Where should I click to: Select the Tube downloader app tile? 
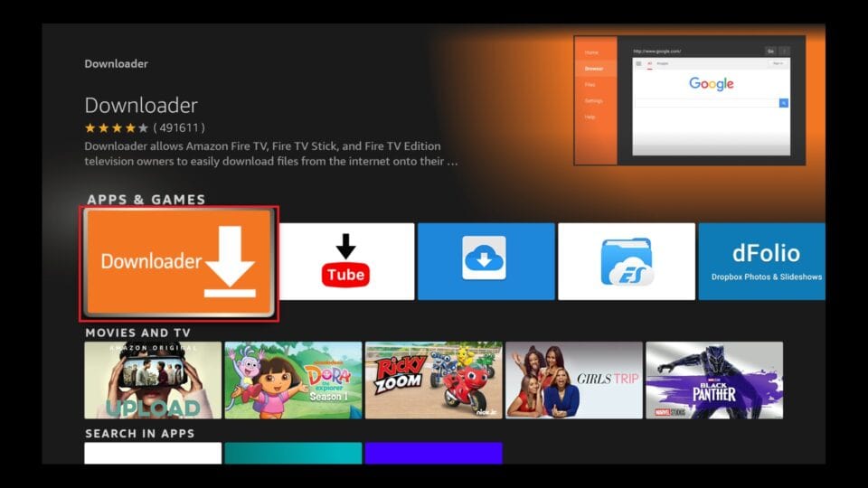(x=346, y=261)
